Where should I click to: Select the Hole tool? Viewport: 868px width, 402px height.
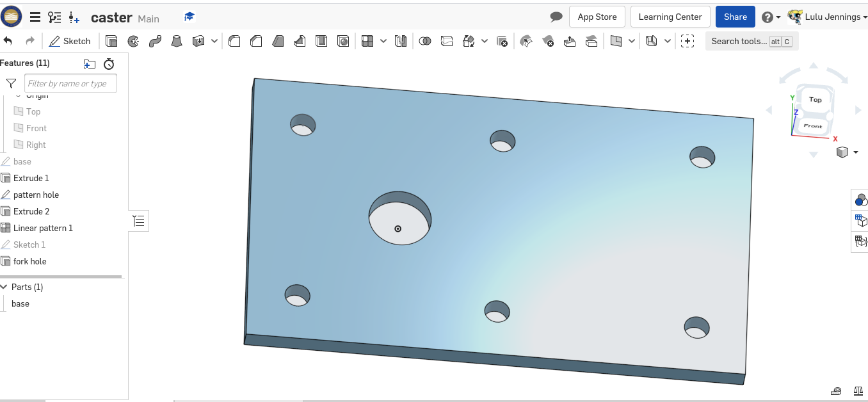(x=344, y=41)
